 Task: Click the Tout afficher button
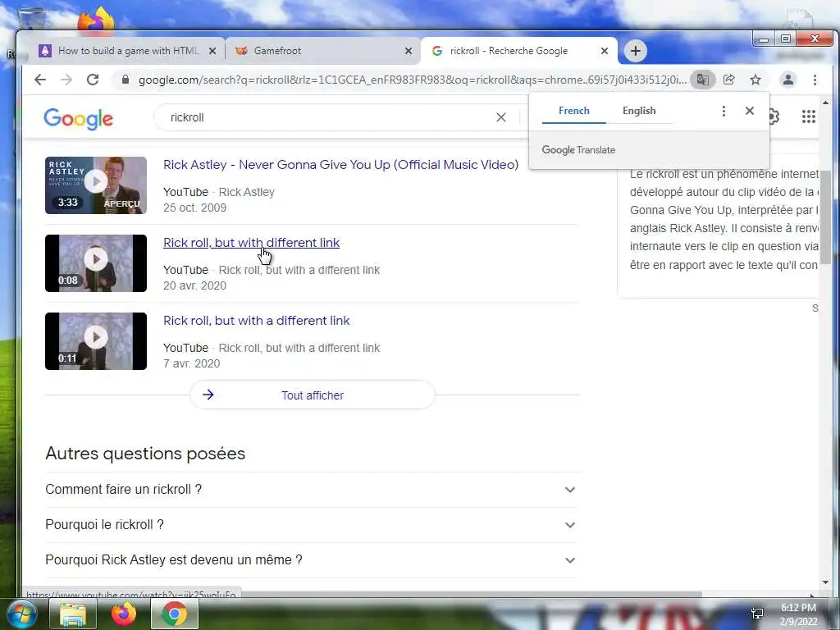tap(313, 395)
